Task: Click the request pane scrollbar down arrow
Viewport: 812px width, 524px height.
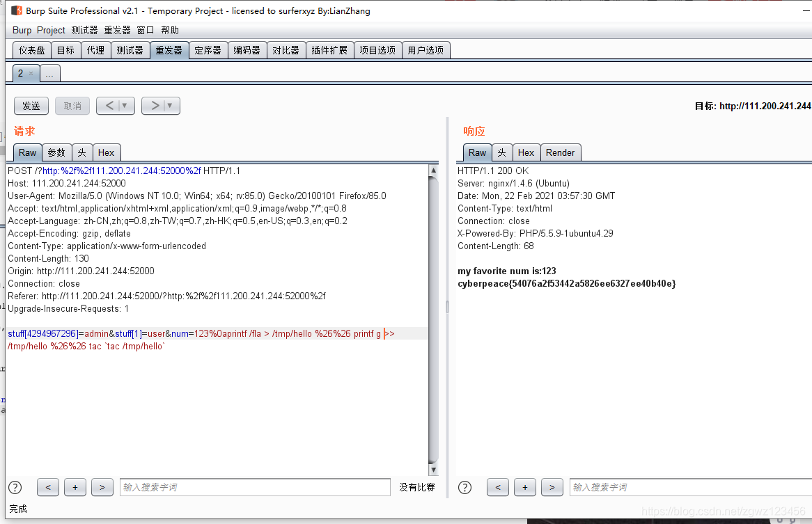Action: point(434,470)
